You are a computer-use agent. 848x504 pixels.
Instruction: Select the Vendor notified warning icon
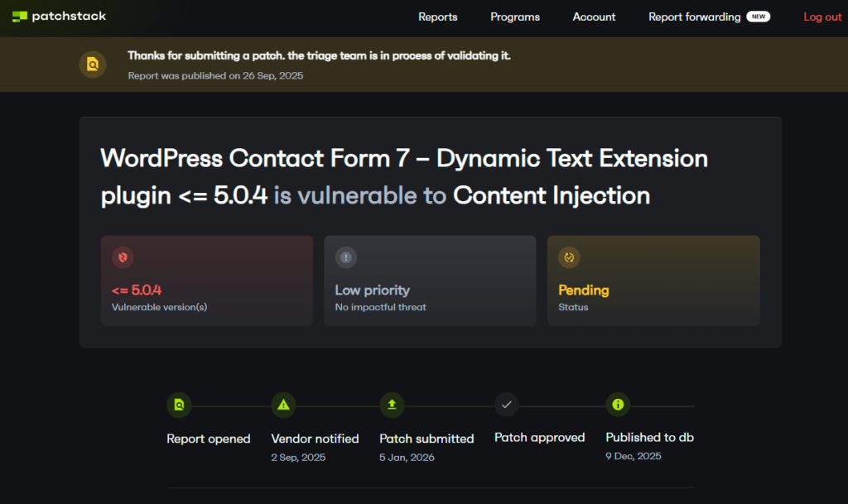pyautogui.click(x=283, y=405)
